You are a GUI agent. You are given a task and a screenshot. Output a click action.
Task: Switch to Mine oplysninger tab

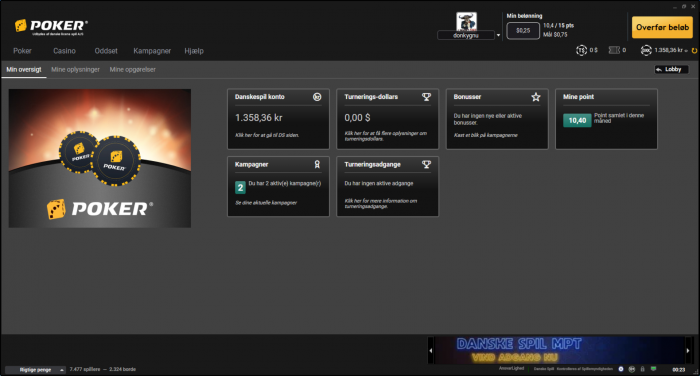click(x=75, y=70)
